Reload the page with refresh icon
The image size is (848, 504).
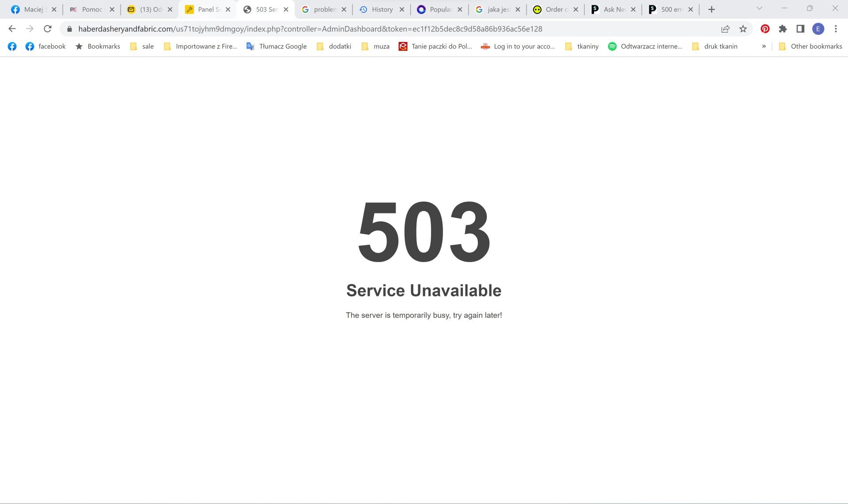click(x=47, y=29)
